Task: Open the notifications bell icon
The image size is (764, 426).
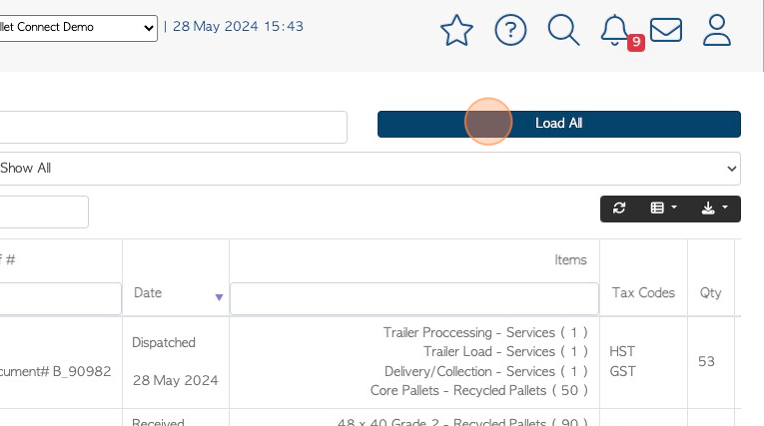Action: 613,29
